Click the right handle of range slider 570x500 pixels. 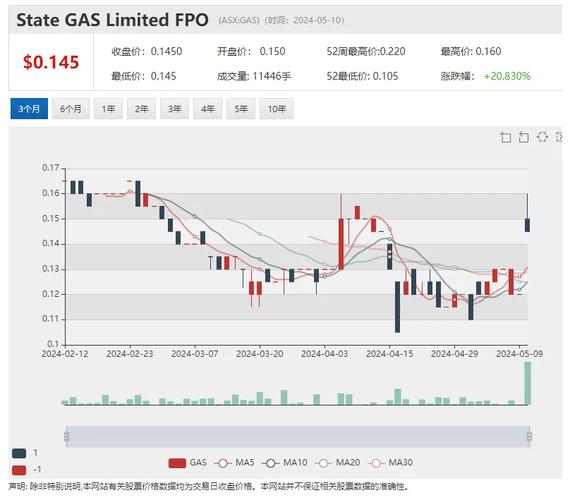point(529,436)
